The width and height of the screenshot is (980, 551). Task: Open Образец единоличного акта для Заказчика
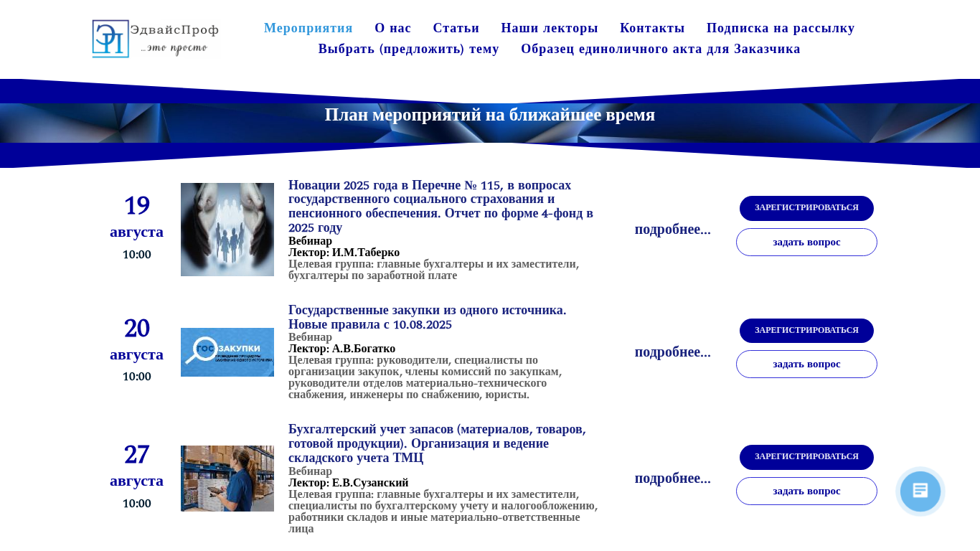coord(661,49)
